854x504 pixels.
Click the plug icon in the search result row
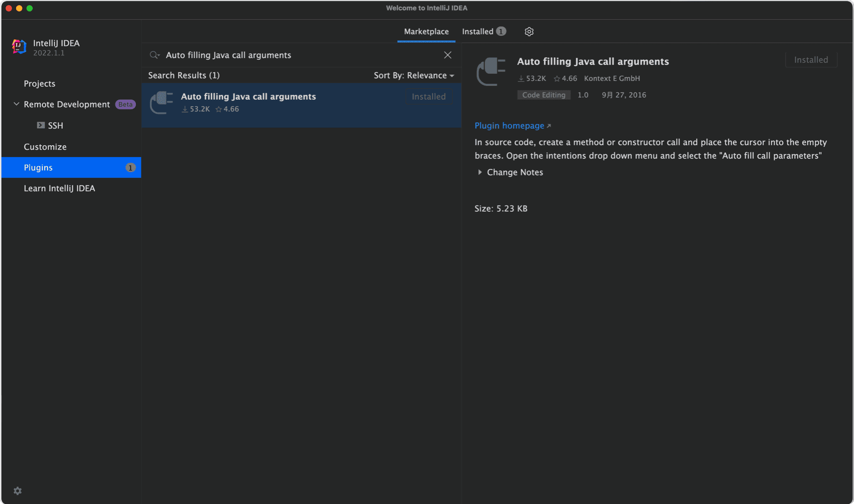(x=161, y=103)
